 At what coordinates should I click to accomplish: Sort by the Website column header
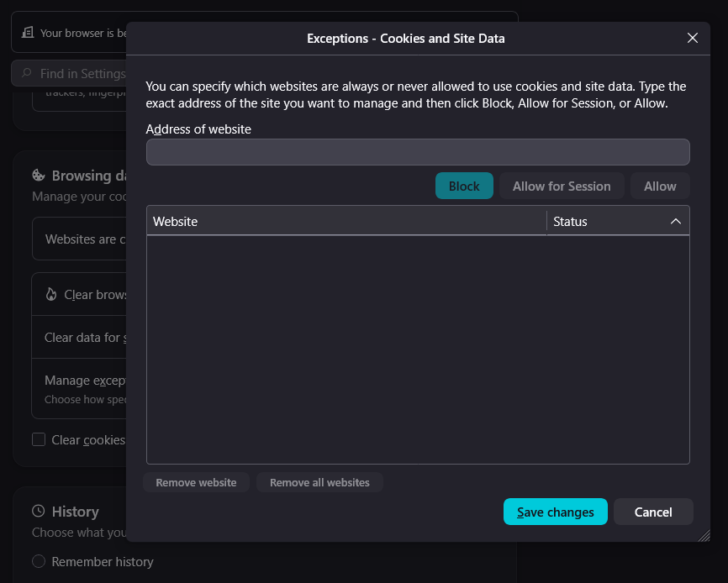[x=346, y=221]
